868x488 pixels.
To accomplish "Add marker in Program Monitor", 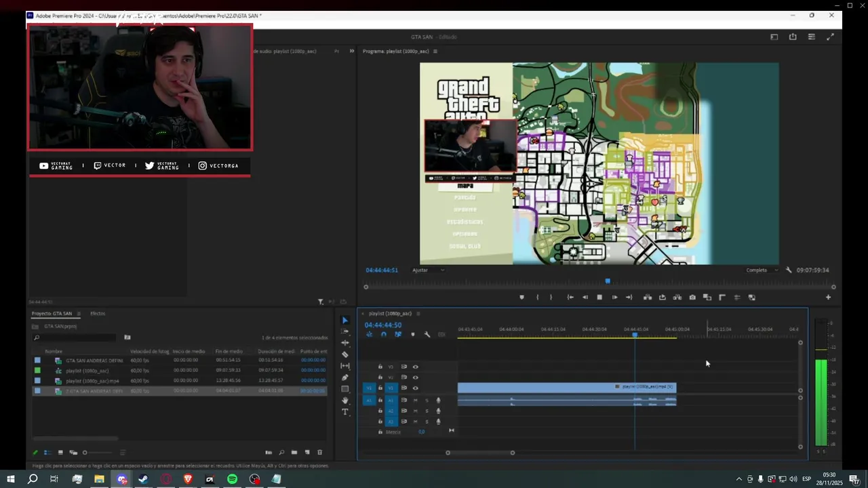I will pyautogui.click(x=521, y=297).
